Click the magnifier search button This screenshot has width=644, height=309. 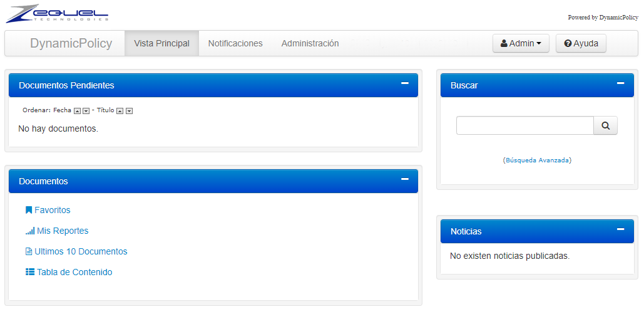click(x=605, y=125)
